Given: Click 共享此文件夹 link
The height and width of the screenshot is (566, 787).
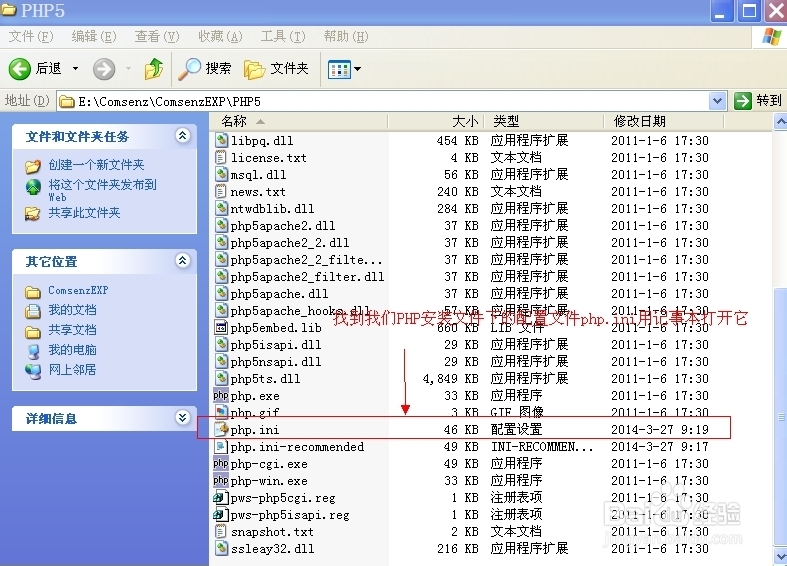Looking at the screenshot, I should click(x=84, y=213).
